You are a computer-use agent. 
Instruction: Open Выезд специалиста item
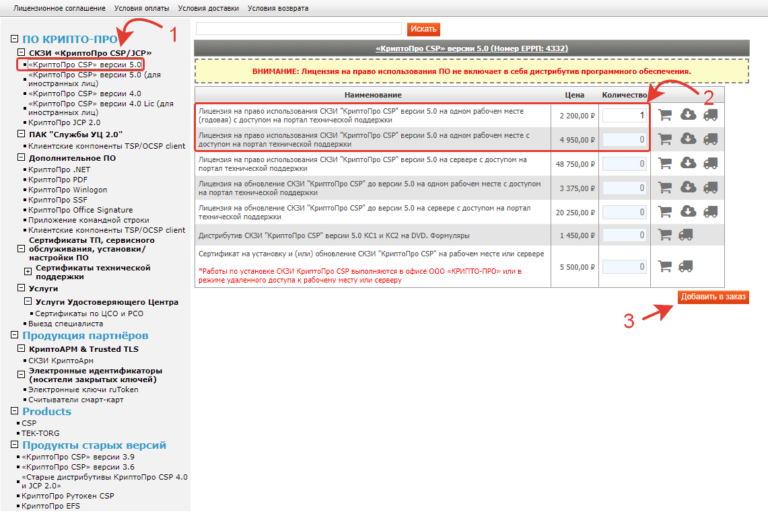point(66,324)
